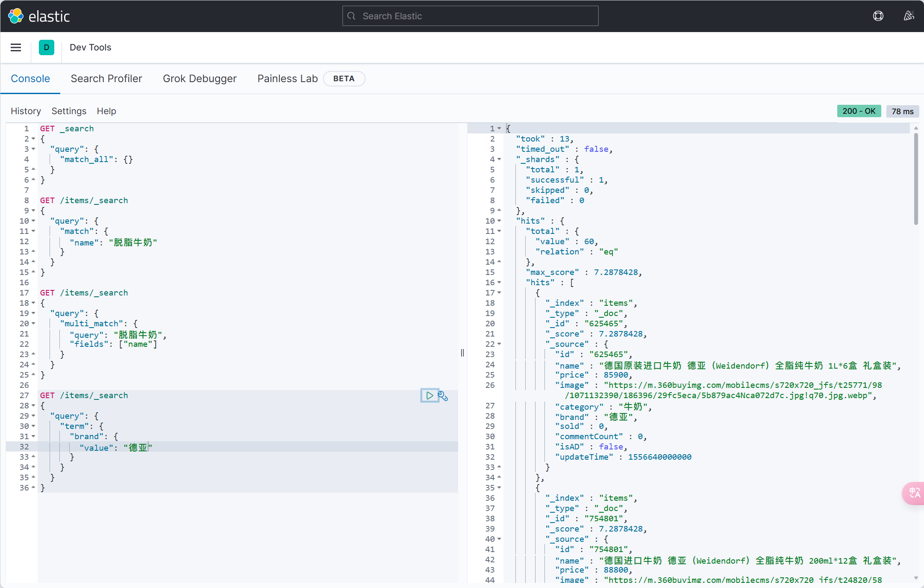Collapse the term query at line 30
Viewport: 924px width, 588px height.
pyautogui.click(x=33, y=426)
